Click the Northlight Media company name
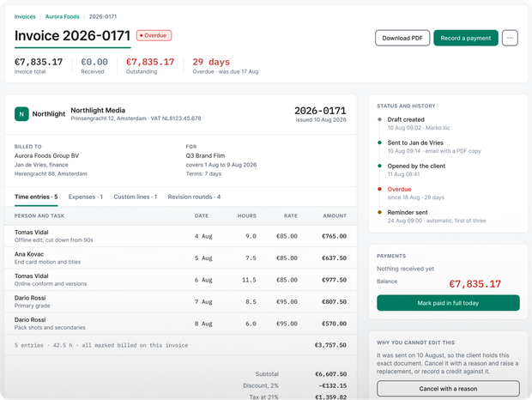 [98, 110]
